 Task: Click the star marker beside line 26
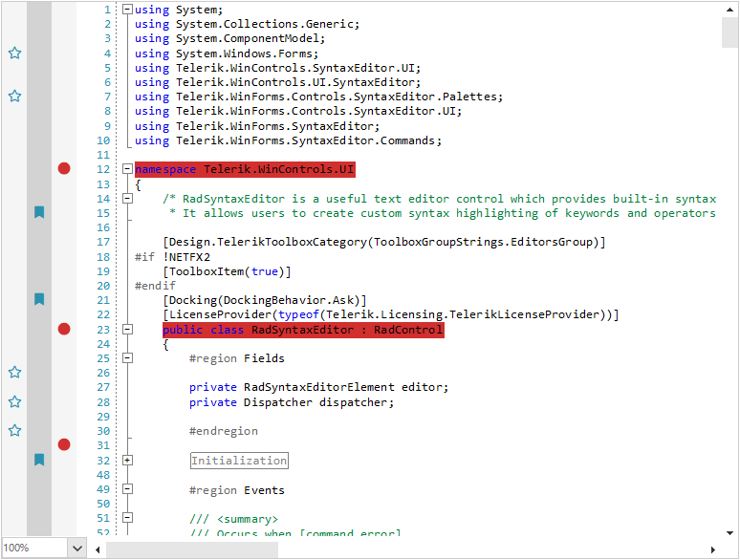pos(14,373)
